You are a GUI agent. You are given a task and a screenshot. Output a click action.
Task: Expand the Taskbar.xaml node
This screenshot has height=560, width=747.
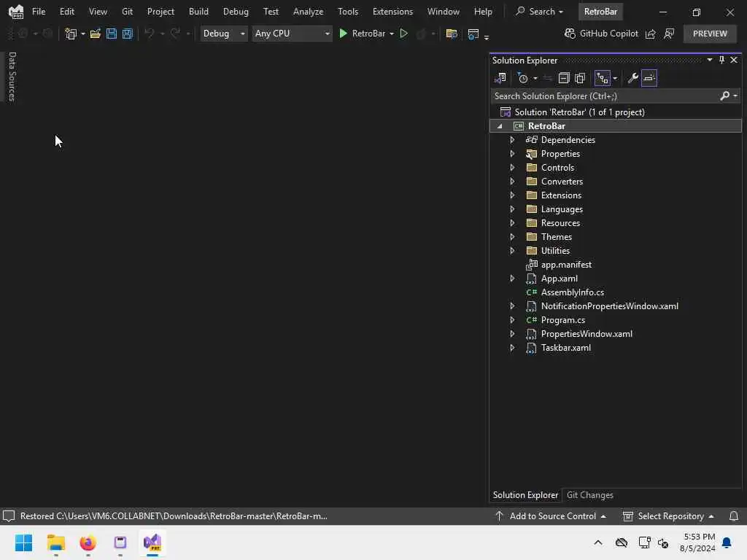[512, 348]
